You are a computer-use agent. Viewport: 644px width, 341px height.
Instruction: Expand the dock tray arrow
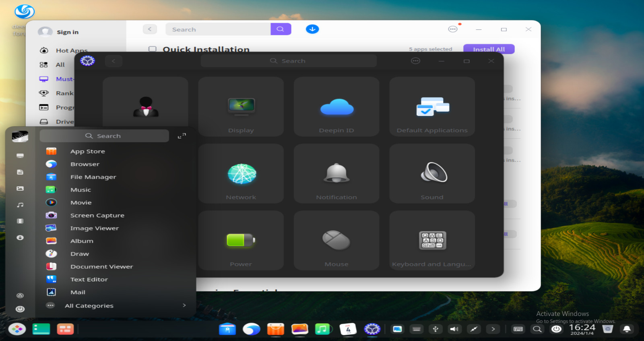click(493, 329)
